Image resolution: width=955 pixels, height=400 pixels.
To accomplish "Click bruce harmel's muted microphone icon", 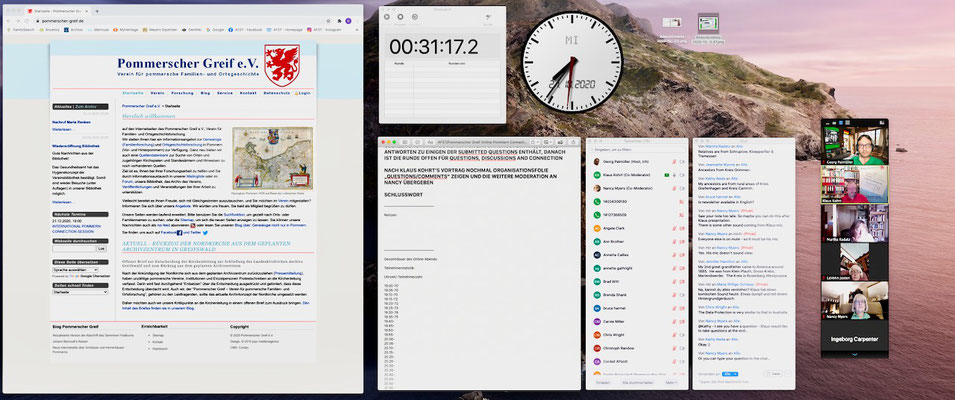I will tap(674, 308).
